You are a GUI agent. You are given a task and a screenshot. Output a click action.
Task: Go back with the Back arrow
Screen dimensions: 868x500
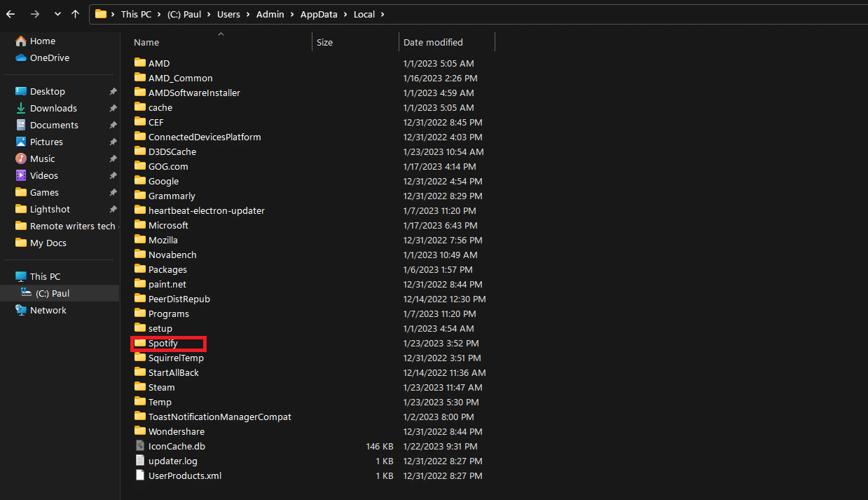point(11,14)
